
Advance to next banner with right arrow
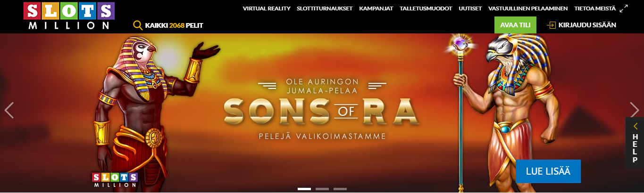pos(635,110)
